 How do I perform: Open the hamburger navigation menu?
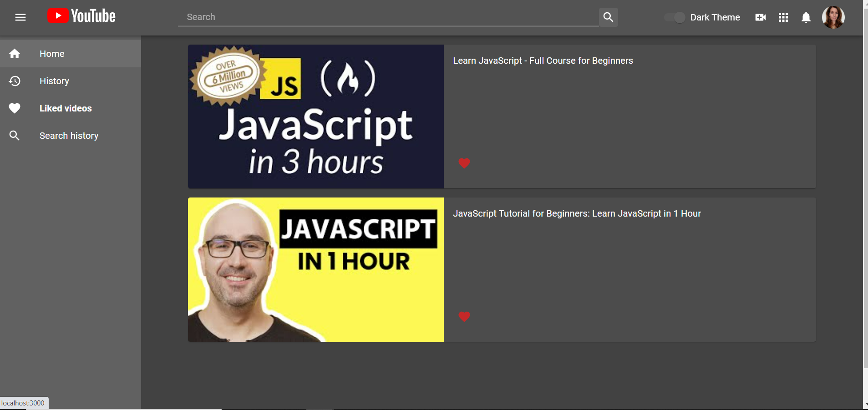(20, 17)
